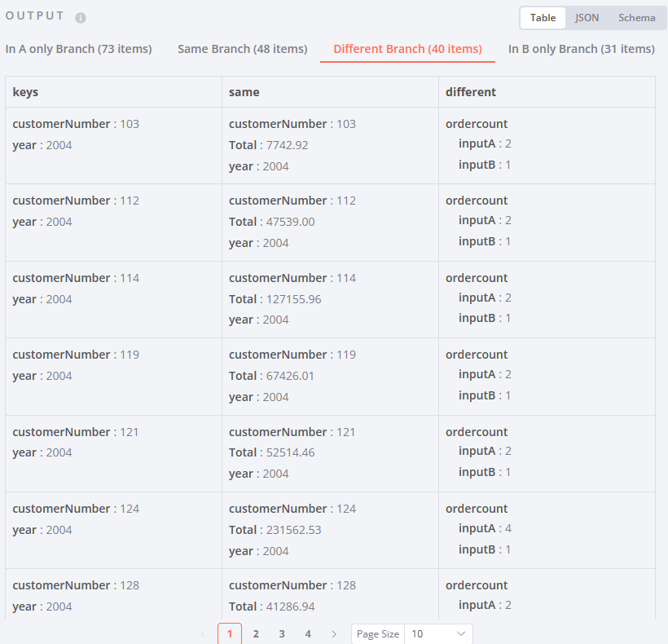The image size is (668, 644).
Task: Click the next page chevron
Action: click(x=334, y=633)
